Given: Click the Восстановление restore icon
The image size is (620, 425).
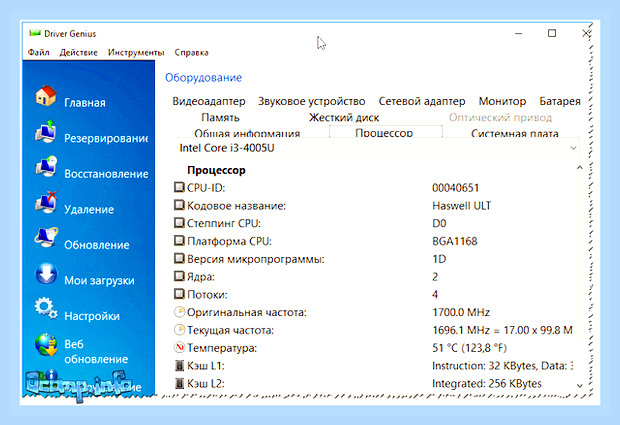Looking at the screenshot, I should [46, 167].
